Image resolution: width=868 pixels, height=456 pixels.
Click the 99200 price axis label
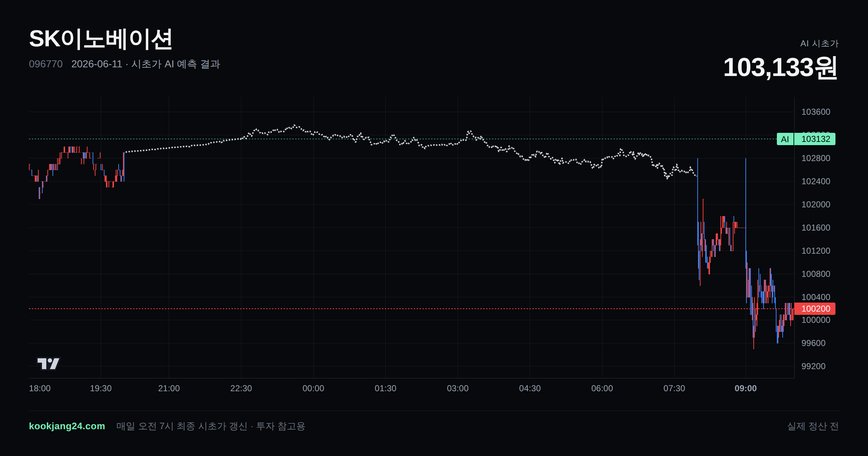(813, 366)
